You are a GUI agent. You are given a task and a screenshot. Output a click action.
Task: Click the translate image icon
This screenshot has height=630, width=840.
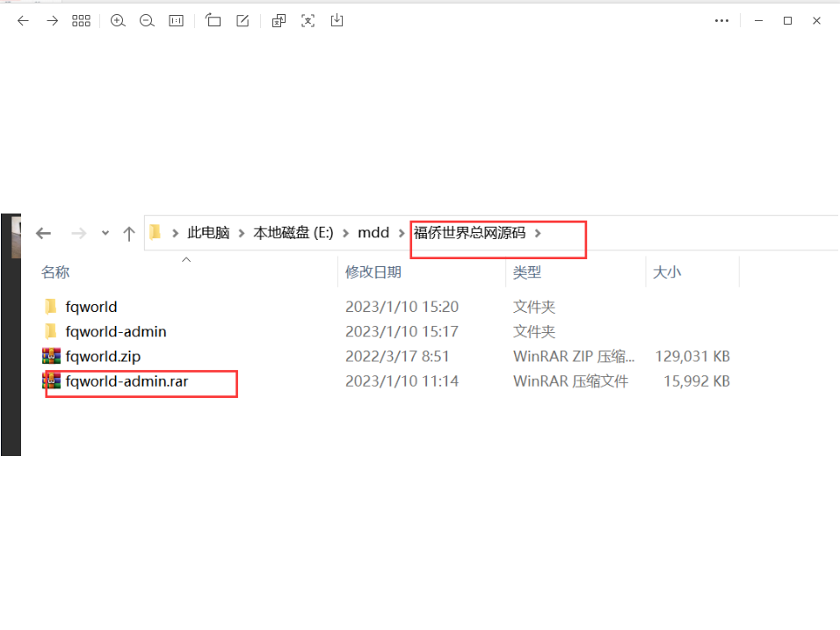[279, 20]
